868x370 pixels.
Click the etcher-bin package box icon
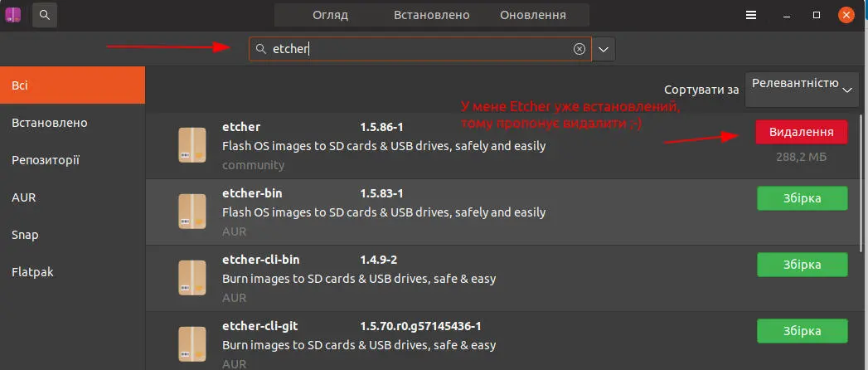(x=192, y=212)
